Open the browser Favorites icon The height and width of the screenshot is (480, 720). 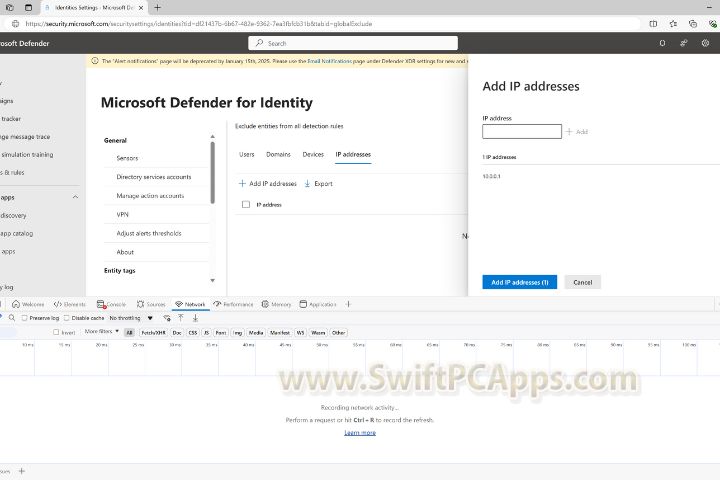pyautogui.click(x=673, y=23)
